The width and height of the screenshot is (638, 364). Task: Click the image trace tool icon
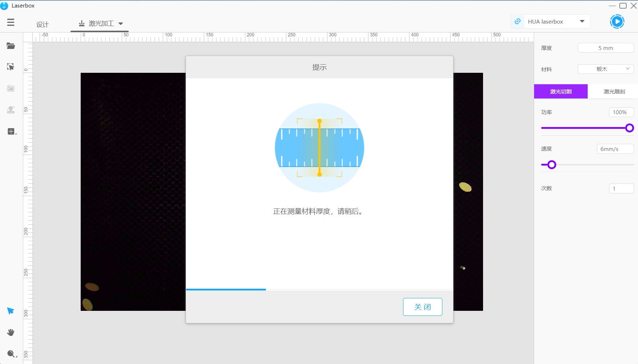pos(11,89)
